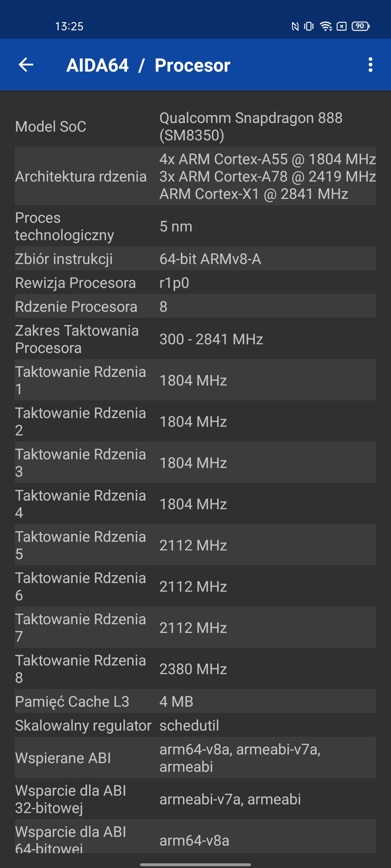Tap the Skalowalny regulator schedutil row

tap(195, 726)
